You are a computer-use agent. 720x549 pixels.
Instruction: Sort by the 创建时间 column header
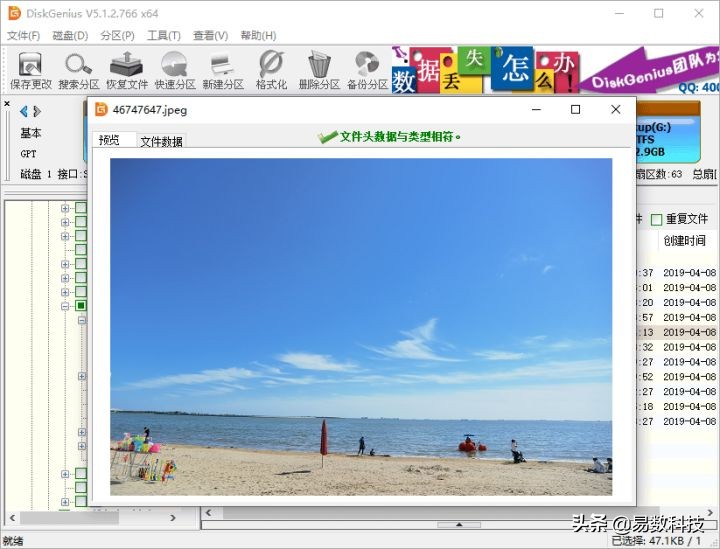(684, 241)
